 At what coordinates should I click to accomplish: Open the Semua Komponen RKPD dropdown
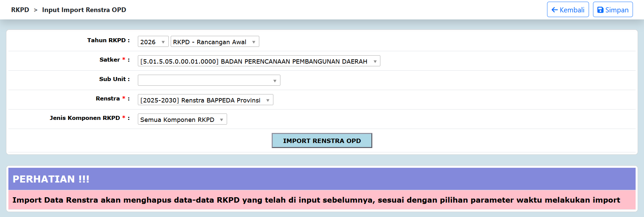[182, 119]
